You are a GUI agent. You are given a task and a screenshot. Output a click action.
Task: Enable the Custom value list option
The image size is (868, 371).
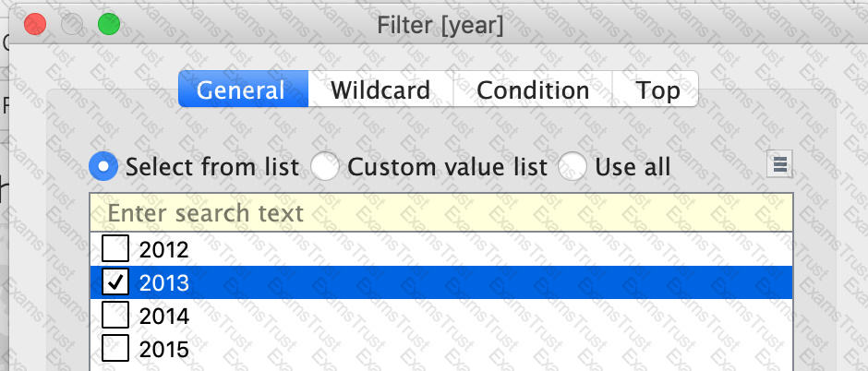[324, 166]
